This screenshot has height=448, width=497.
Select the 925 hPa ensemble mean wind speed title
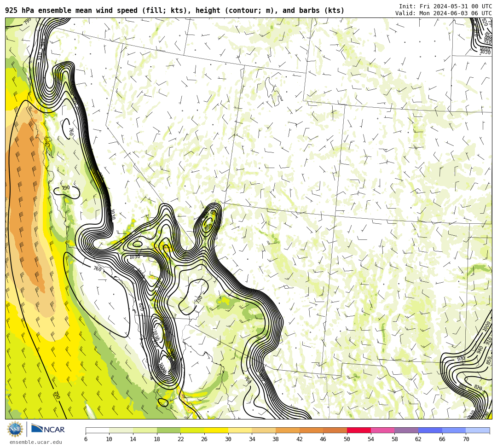tap(175, 11)
